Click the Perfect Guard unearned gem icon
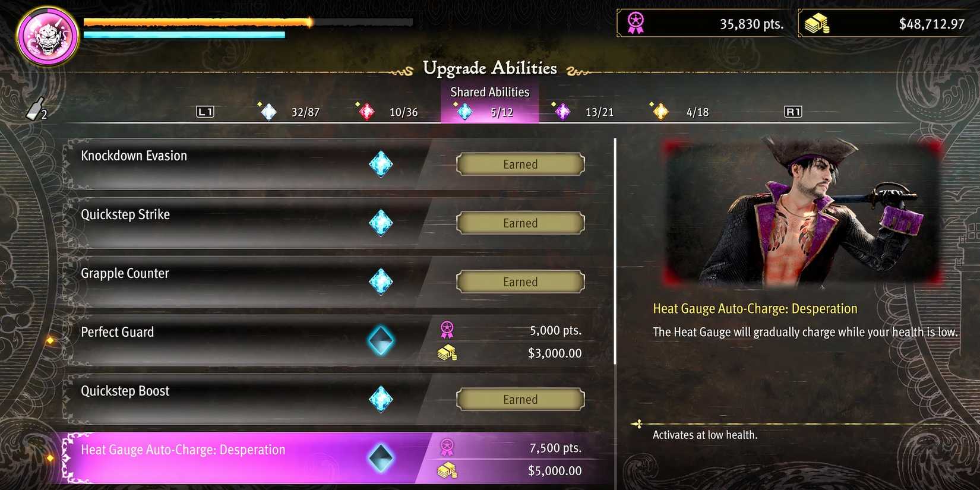The height and width of the screenshot is (490, 980). (381, 340)
